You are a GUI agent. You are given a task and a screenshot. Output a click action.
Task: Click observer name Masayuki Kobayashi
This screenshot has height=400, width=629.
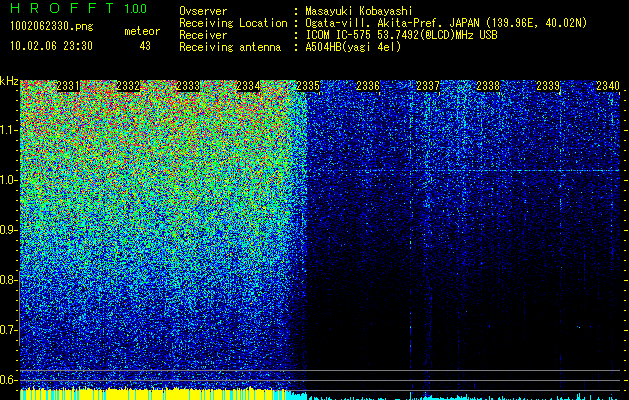359,11
